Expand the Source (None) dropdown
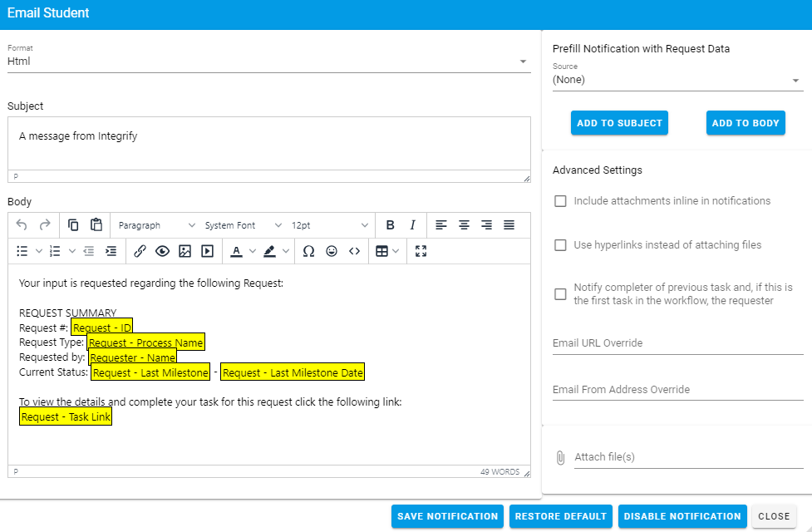This screenshot has height=532, width=812. pyautogui.click(x=677, y=81)
